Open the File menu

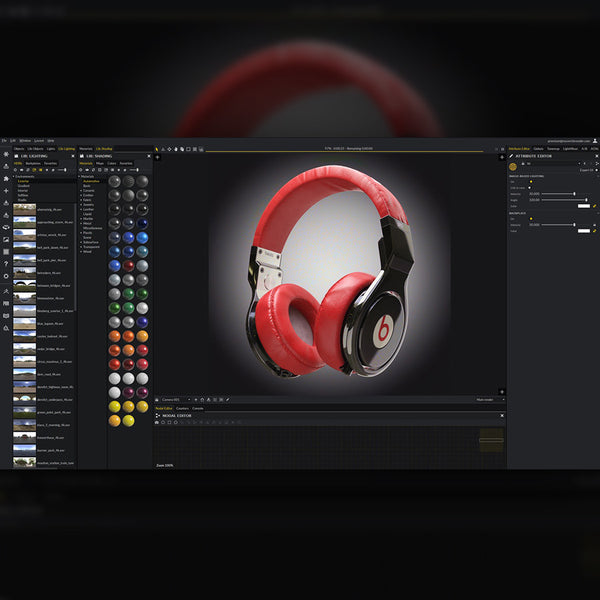pyautogui.click(x=4, y=141)
